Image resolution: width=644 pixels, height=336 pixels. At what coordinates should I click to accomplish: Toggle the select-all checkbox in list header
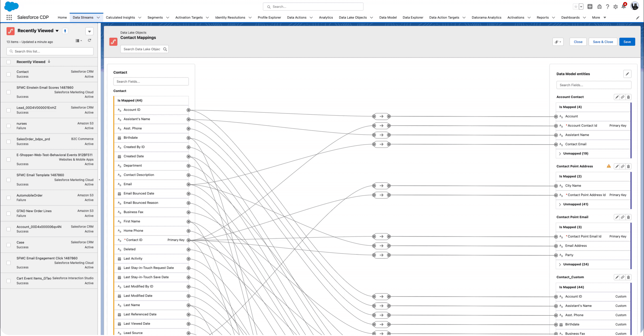pyautogui.click(x=9, y=62)
